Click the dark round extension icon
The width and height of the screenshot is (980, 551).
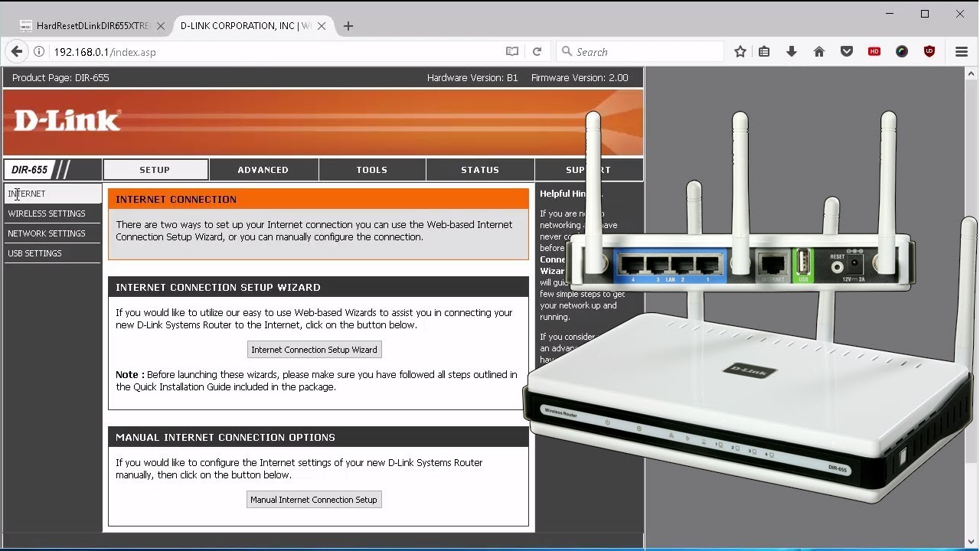(x=902, y=52)
